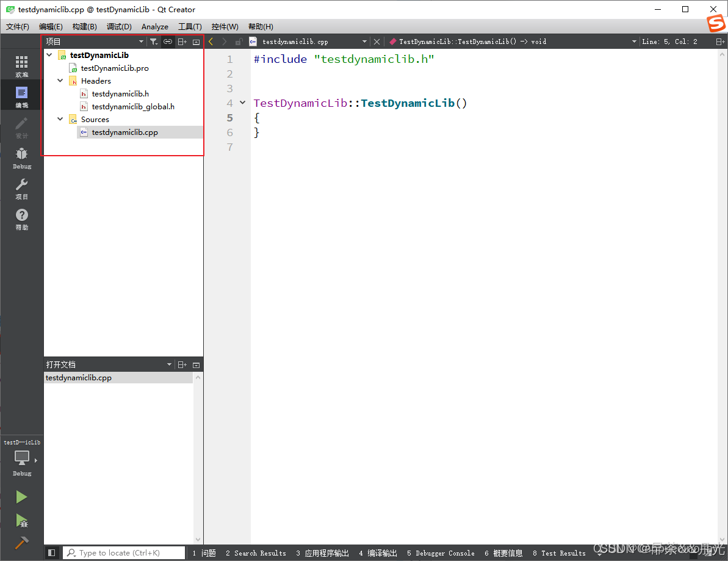Viewport: 728px width, 561px height.
Task: Click the editor vertical scrollbar up arrow
Action: point(722,55)
